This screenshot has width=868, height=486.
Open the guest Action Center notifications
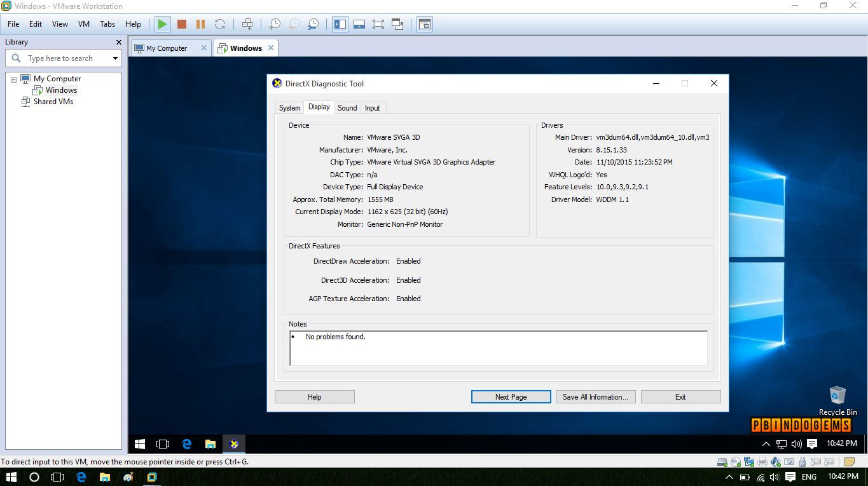coord(812,444)
